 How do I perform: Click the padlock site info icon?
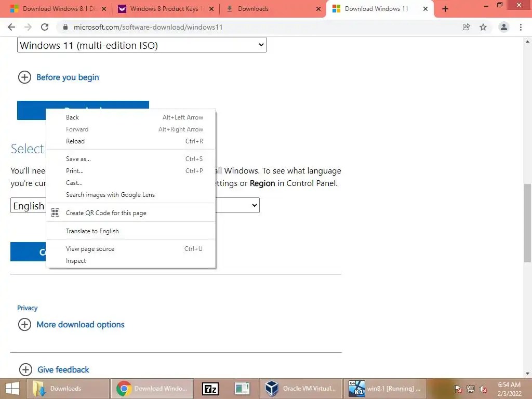click(x=65, y=27)
